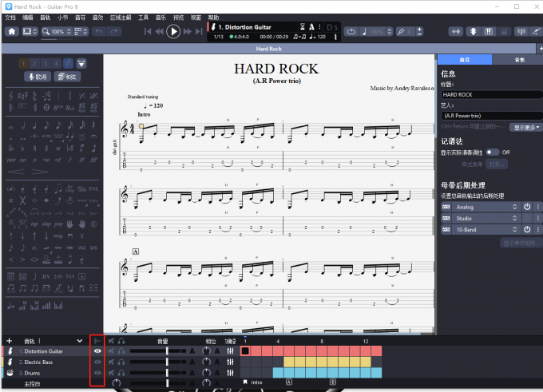Click the Home icon in the toolbar

pyautogui.click(x=12, y=32)
